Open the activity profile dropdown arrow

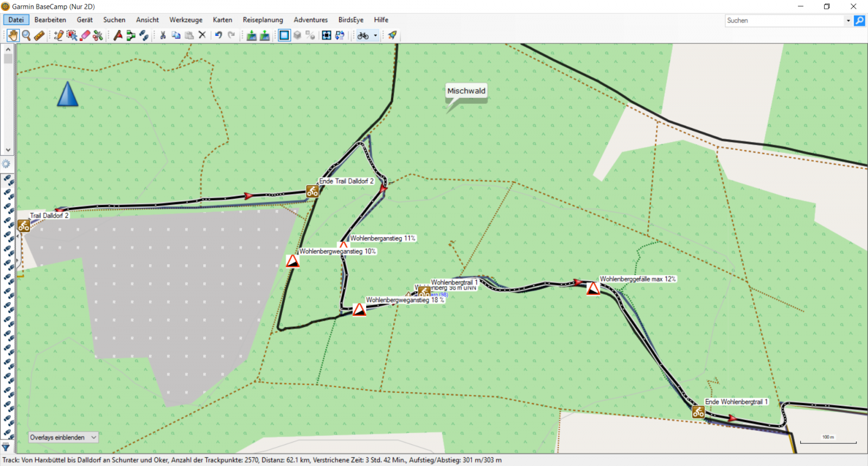375,35
